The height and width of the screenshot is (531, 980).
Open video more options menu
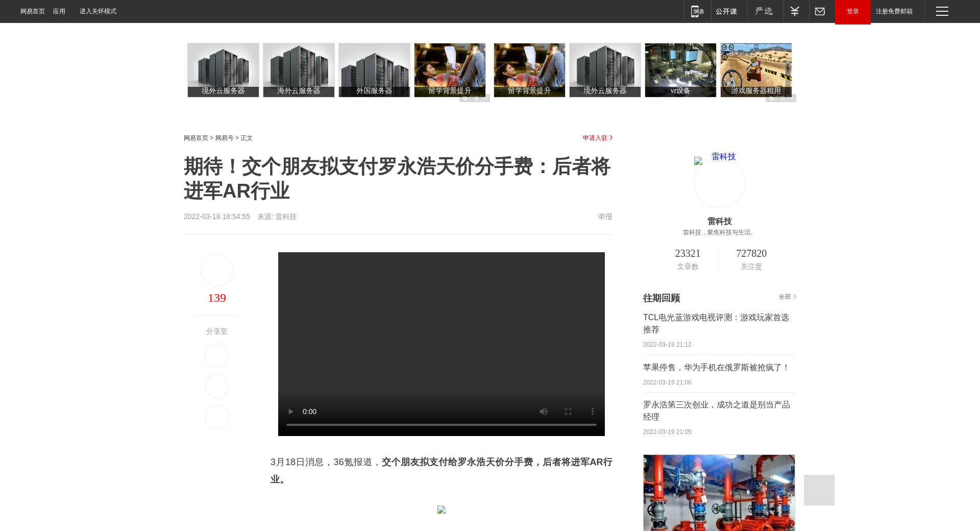pyautogui.click(x=592, y=412)
